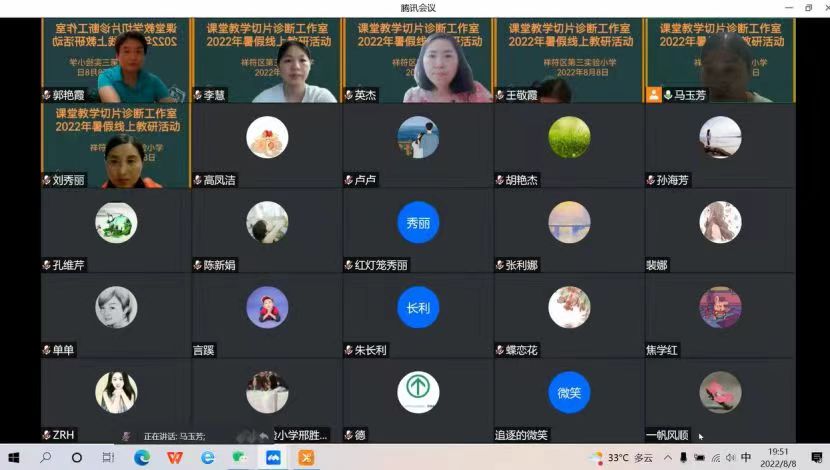Click the name label 朱长利
830x470 pixels.
371,350
